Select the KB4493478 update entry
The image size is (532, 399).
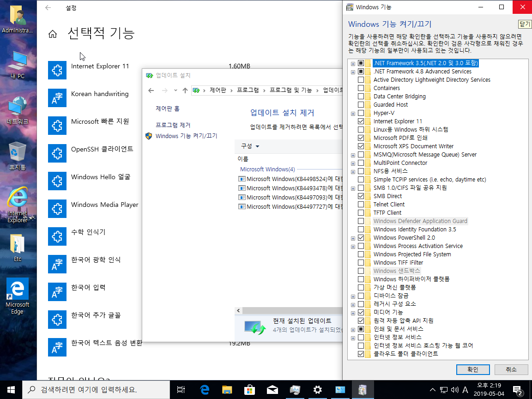291,188
